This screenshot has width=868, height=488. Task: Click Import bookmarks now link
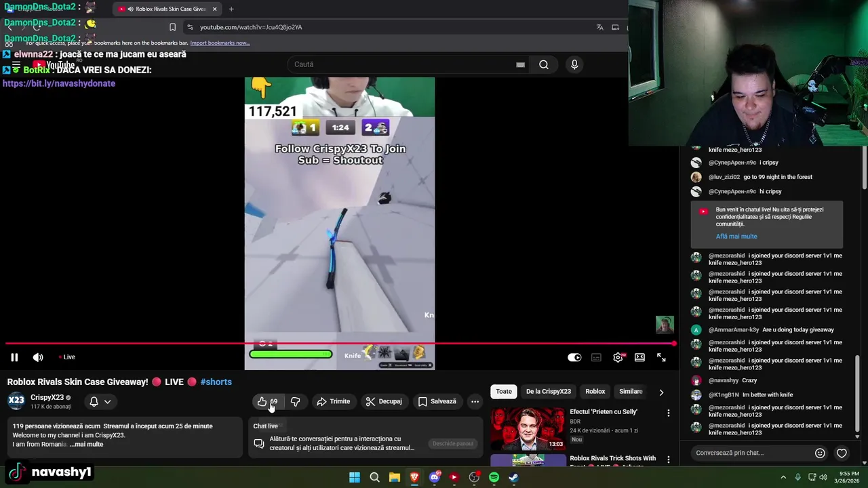click(220, 43)
